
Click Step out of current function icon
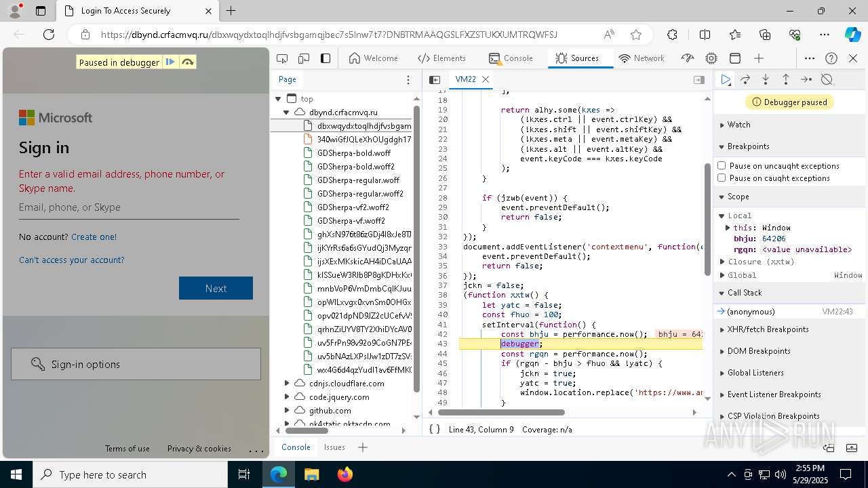(x=786, y=79)
